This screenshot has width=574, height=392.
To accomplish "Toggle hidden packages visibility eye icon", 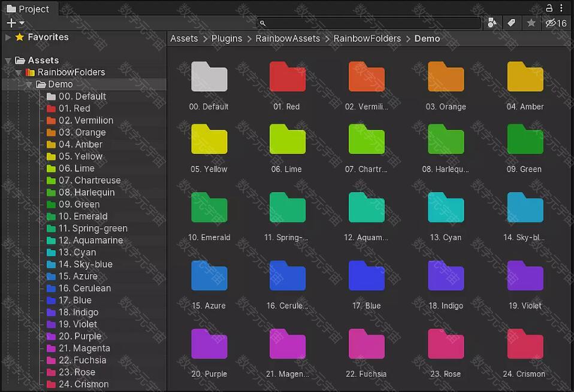I will tap(551, 23).
